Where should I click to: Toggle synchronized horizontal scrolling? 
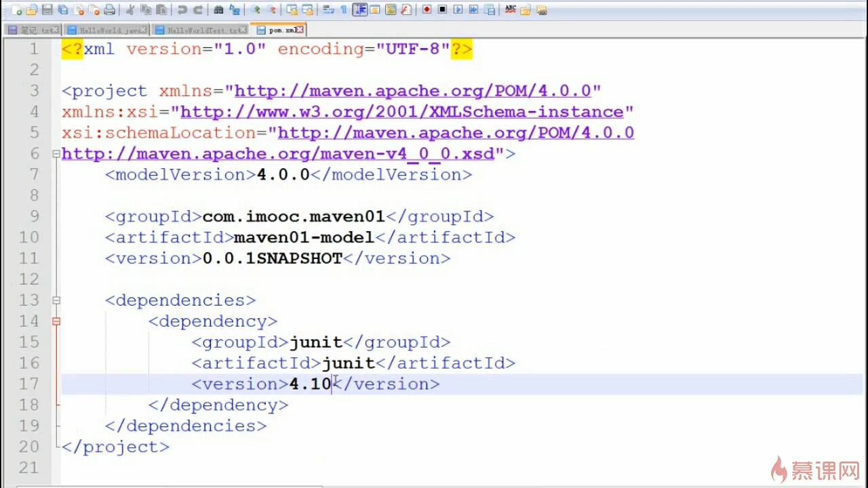pos(308,9)
